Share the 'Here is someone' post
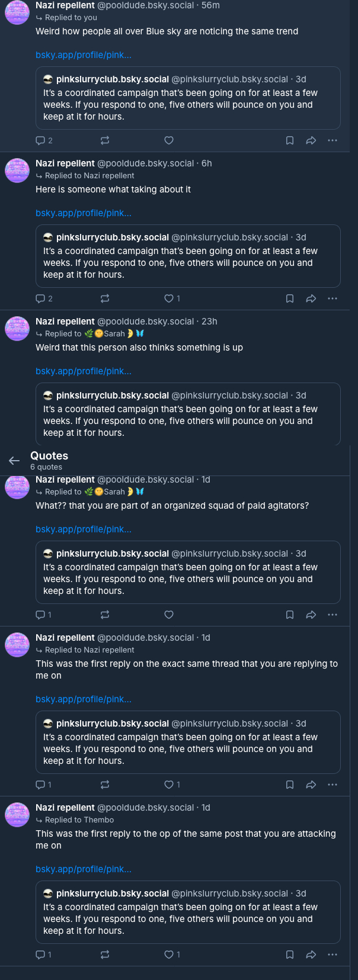This screenshot has width=358, height=980. [311, 298]
